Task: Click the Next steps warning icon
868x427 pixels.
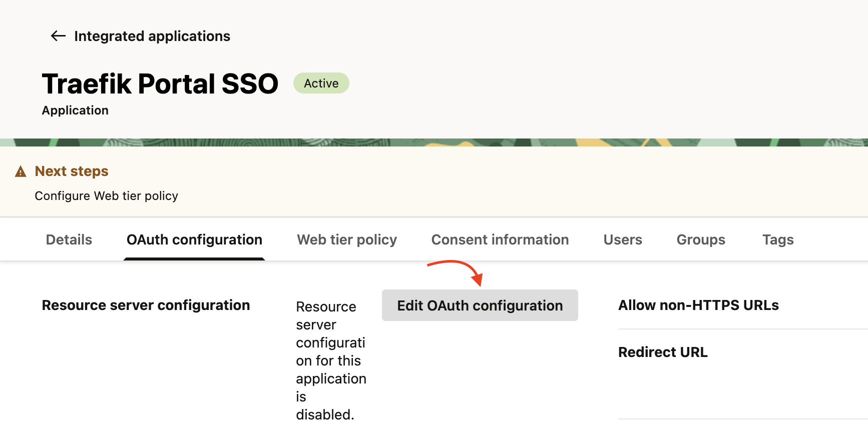Action: point(21,171)
